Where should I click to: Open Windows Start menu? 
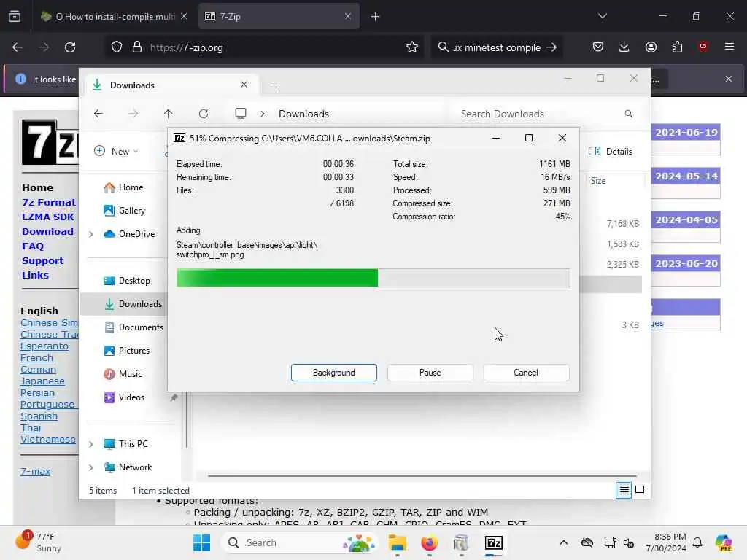[x=201, y=542]
